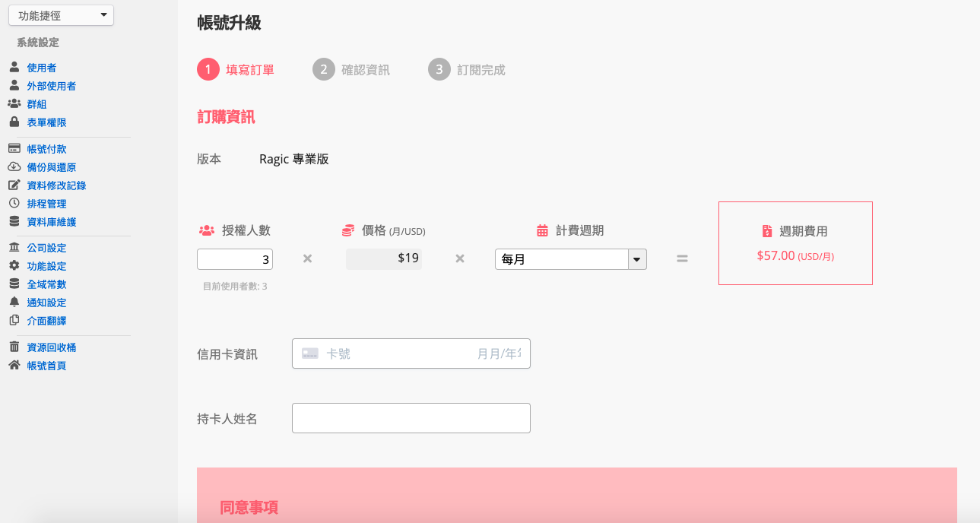
Task: Click the 資源回收桶 trash icon
Action: pyautogui.click(x=14, y=347)
